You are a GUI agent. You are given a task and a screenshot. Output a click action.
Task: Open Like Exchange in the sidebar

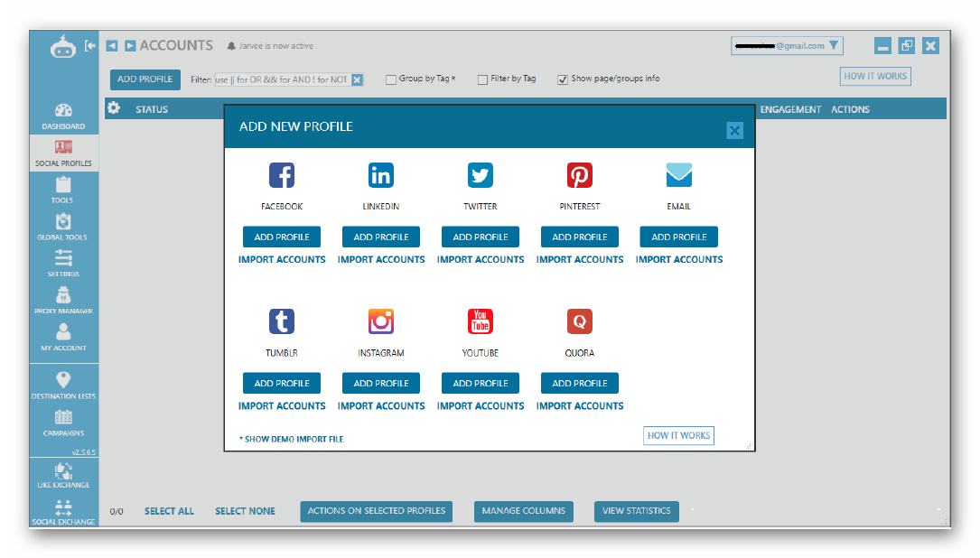click(x=63, y=475)
